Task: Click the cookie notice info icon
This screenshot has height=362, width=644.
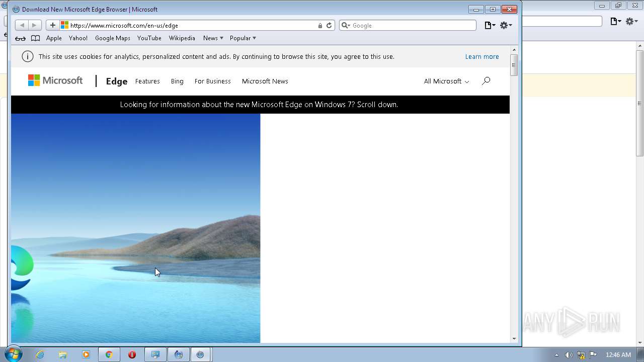Action: pyautogui.click(x=28, y=56)
